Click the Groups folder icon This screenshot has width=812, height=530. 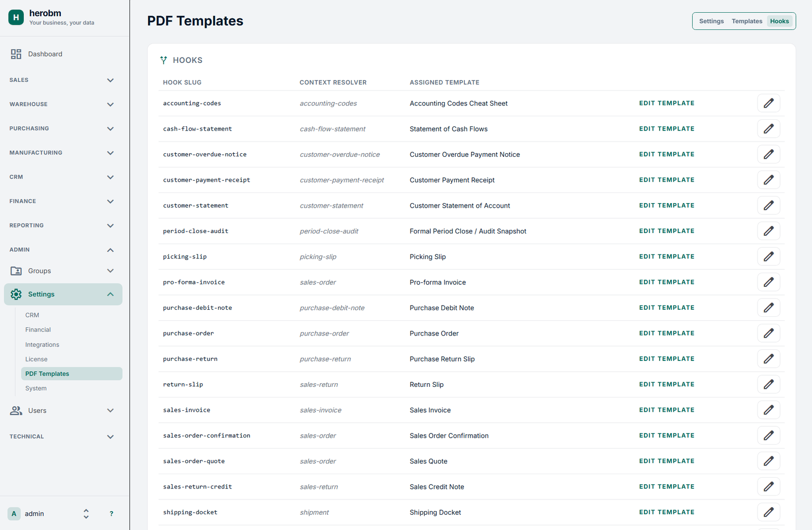point(16,271)
